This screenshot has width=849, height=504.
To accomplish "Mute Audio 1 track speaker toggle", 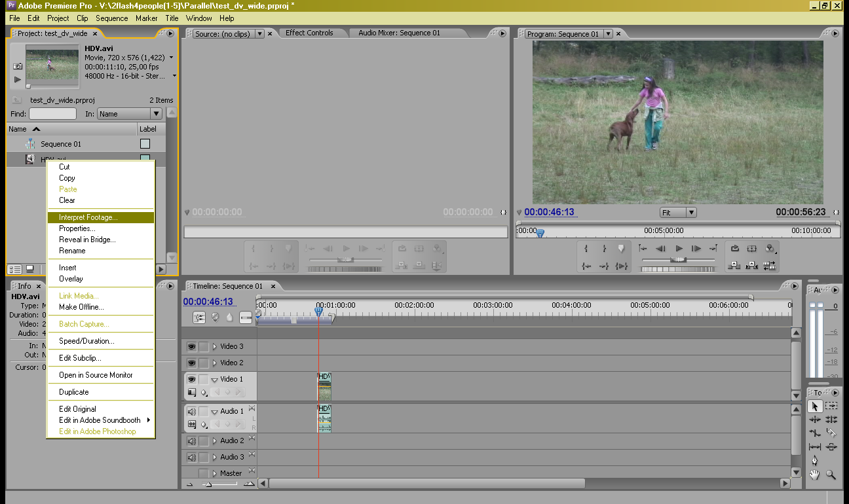I will pos(192,412).
